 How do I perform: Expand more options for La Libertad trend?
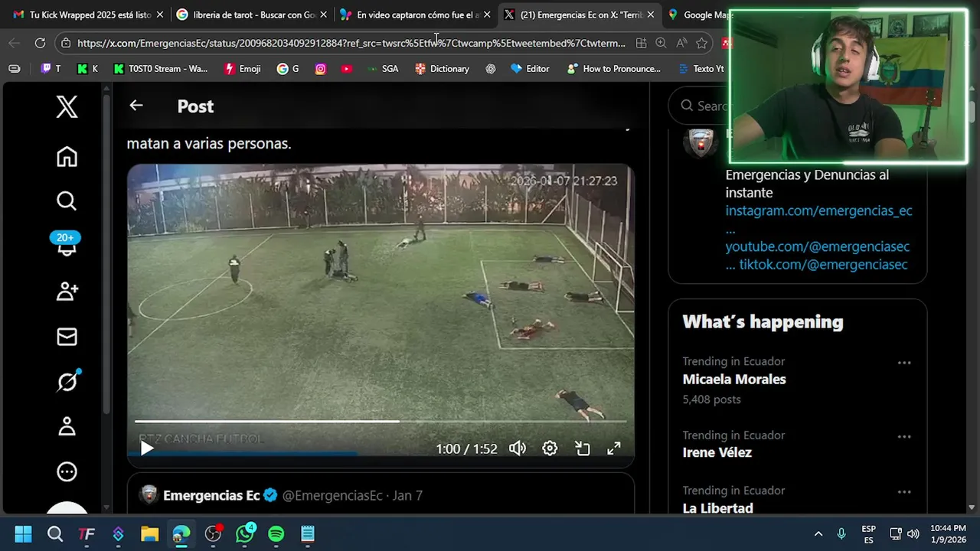(x=904, y=492)
